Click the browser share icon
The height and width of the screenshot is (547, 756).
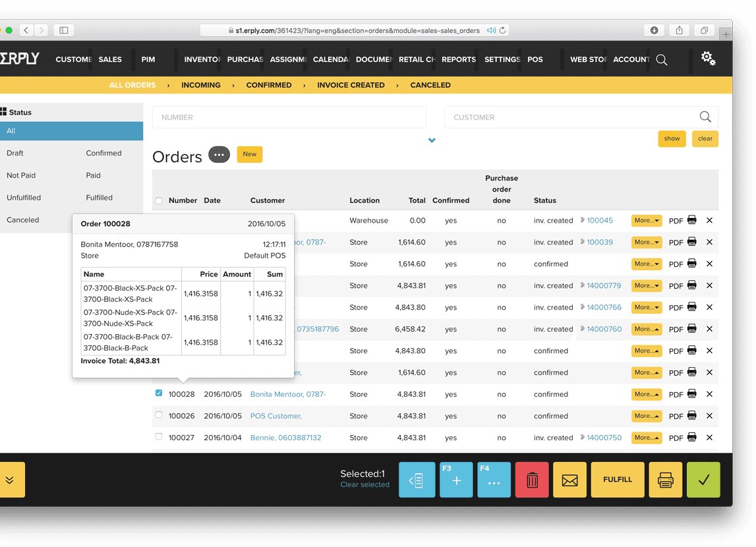pyautogui.click(x=680, y=30)
